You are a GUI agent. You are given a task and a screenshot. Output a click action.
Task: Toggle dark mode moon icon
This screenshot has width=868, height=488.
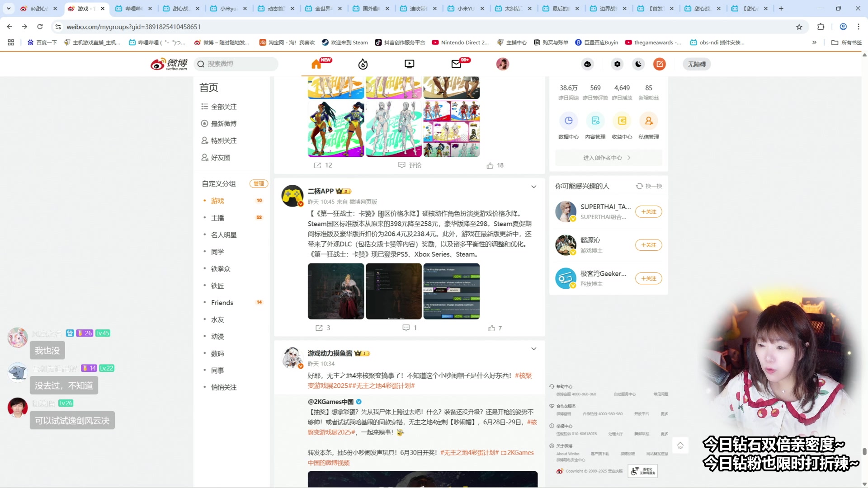tap(638, 64)
